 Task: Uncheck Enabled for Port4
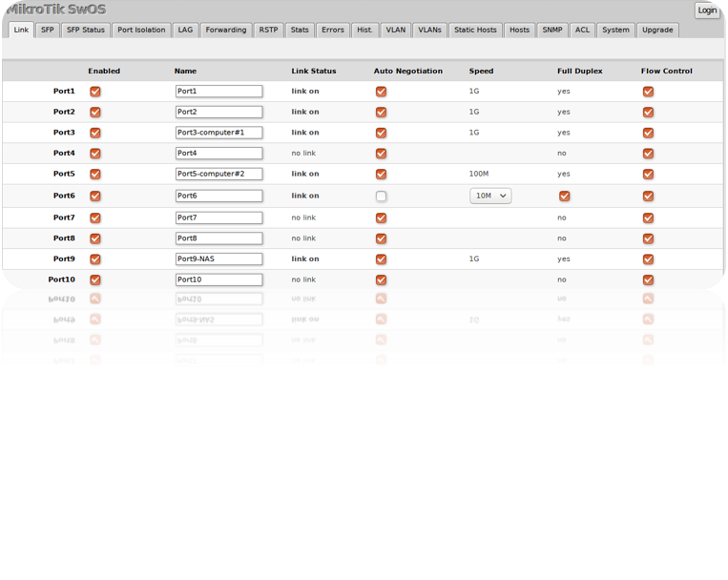(x=95, y=154)
